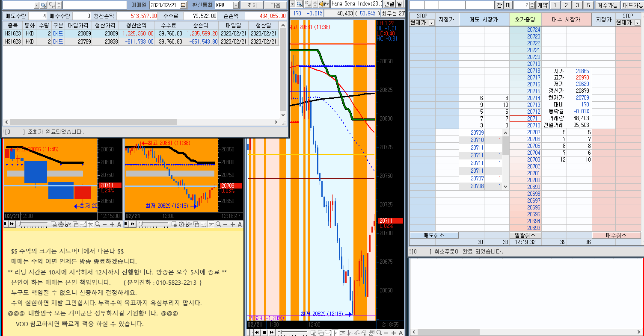Viewport: 644px width, 336px height.
Task: Click the A text icon under the right mini chart
Action: (240, 224)
